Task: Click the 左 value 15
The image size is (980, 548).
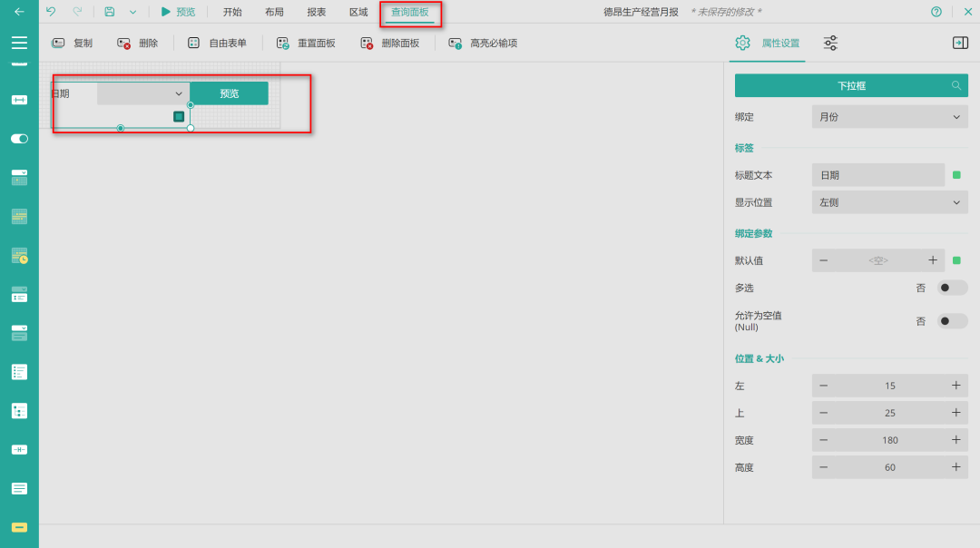Action: [x=890, y=386]
